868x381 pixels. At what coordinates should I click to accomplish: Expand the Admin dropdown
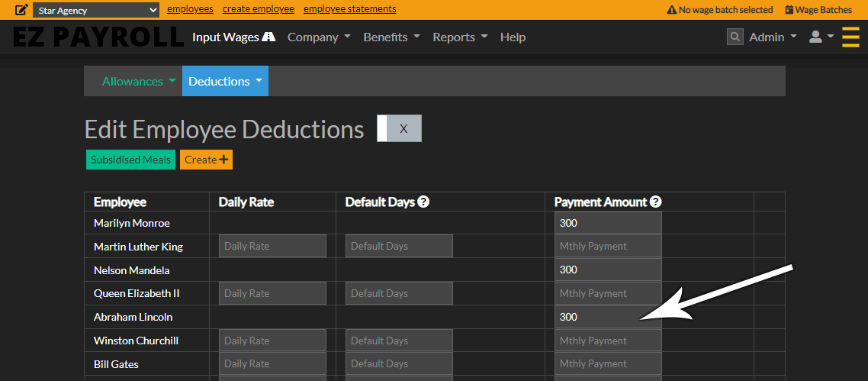pos(772,37)
